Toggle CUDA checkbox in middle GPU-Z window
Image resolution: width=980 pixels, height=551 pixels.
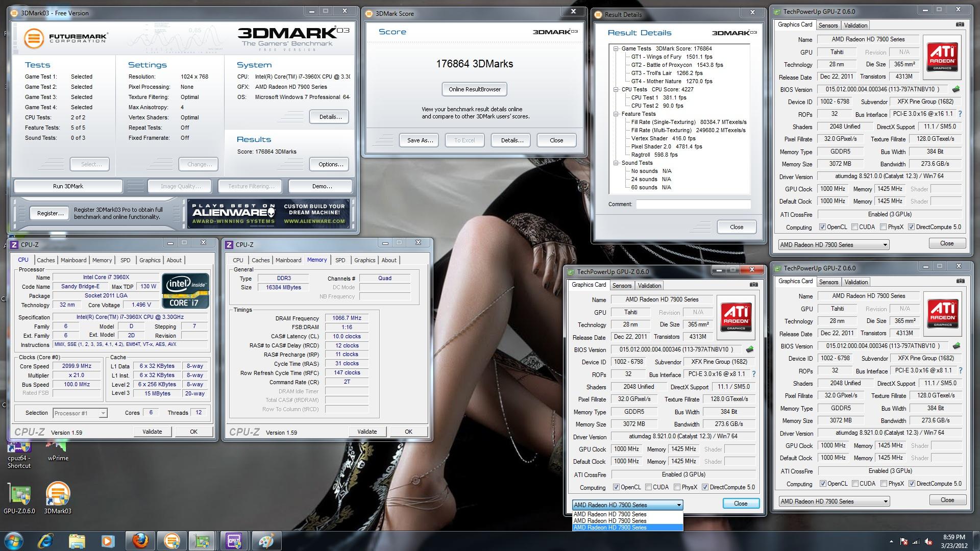[x=648, y=487]
